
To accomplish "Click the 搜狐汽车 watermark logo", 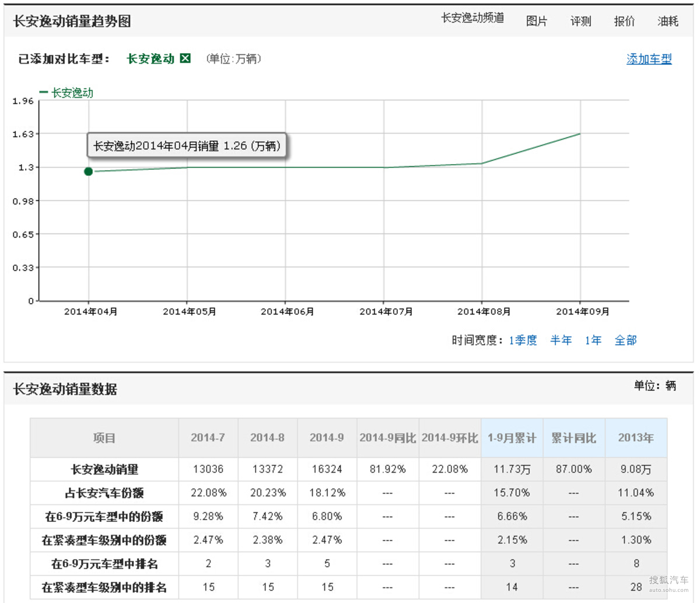I will [x=668, y=581].
